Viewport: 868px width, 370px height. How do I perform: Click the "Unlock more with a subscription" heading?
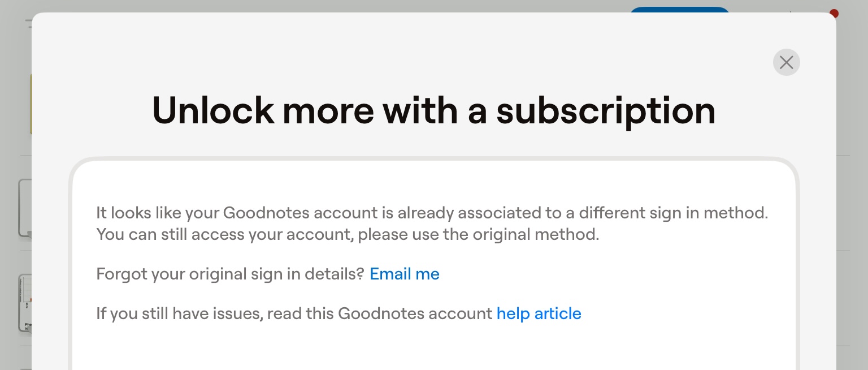(x=433, y=110)
